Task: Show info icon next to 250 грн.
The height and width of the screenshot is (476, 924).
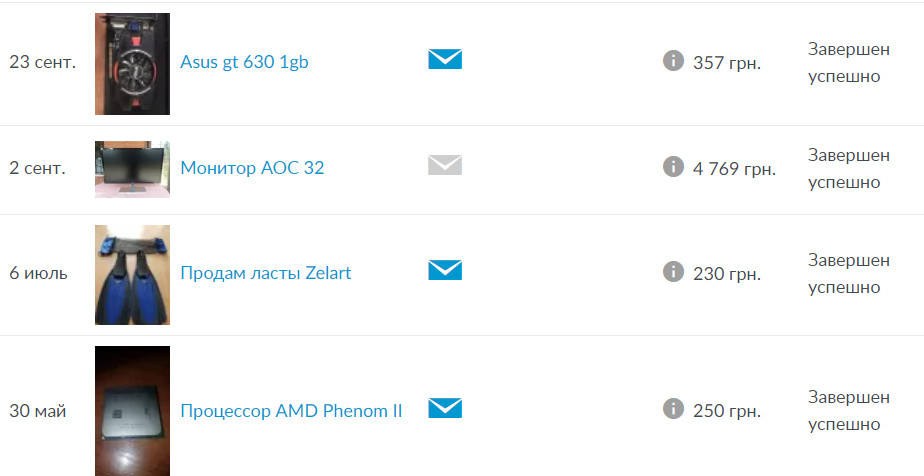Action: coord(673,408)
